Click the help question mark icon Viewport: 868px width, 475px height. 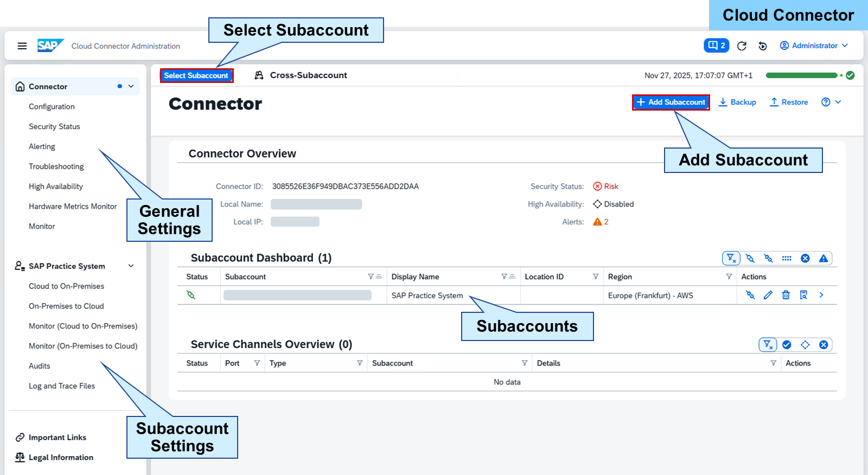point(826,102)
